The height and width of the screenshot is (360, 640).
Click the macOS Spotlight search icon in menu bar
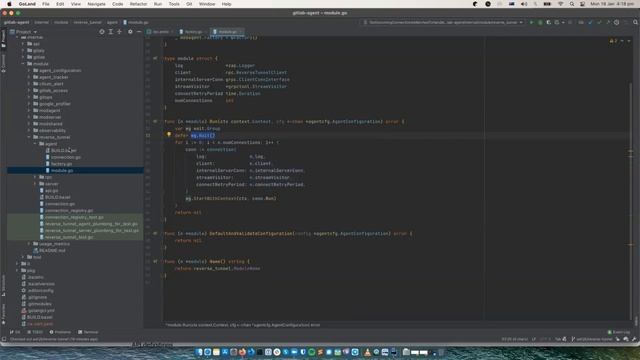tap(572, 4)
